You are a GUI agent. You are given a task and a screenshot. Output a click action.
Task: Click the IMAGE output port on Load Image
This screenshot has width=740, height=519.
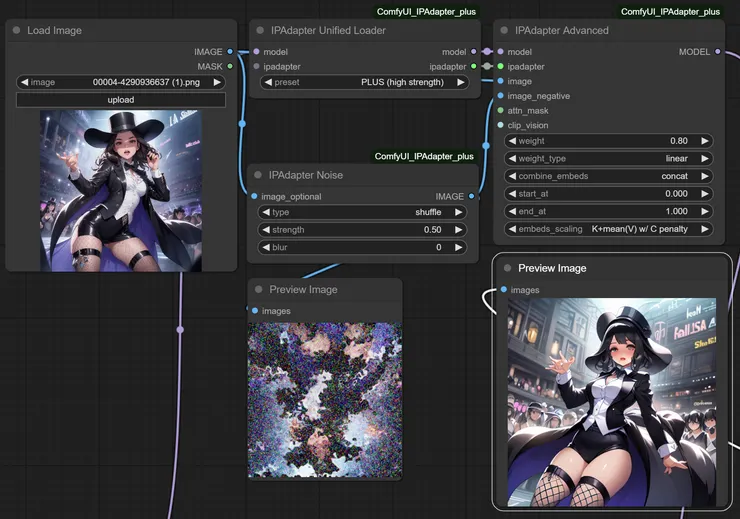click(230, 51)
